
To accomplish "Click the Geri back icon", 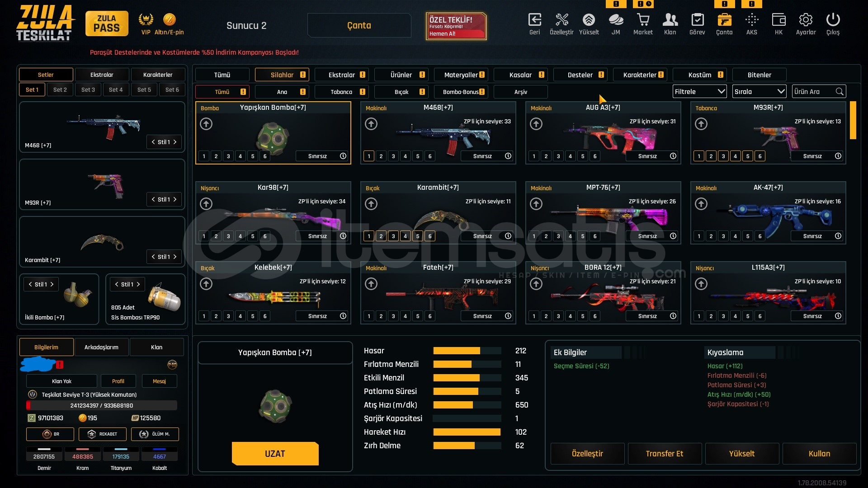I will [534, 20].
